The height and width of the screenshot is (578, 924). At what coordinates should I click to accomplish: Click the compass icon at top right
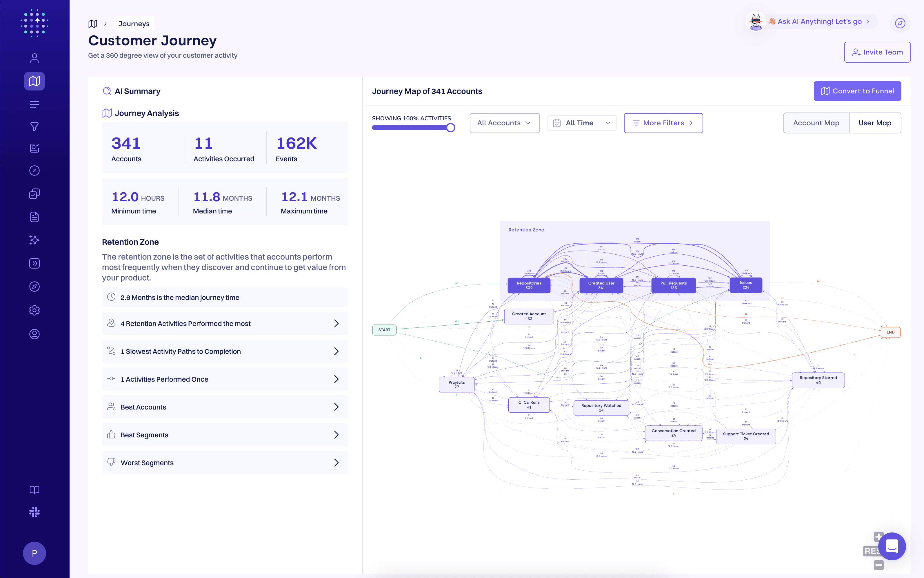pyautogui.click(x=900, y=23)
